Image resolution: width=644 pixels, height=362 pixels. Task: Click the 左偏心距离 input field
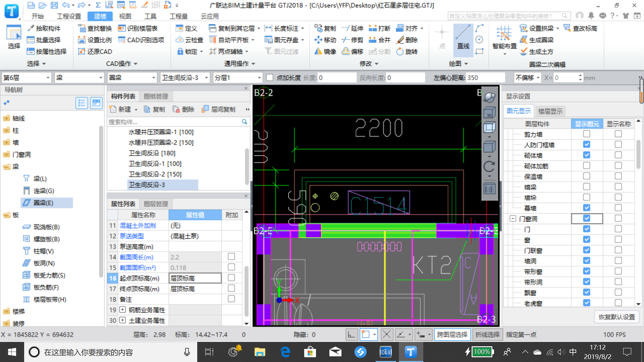[485, 78]
